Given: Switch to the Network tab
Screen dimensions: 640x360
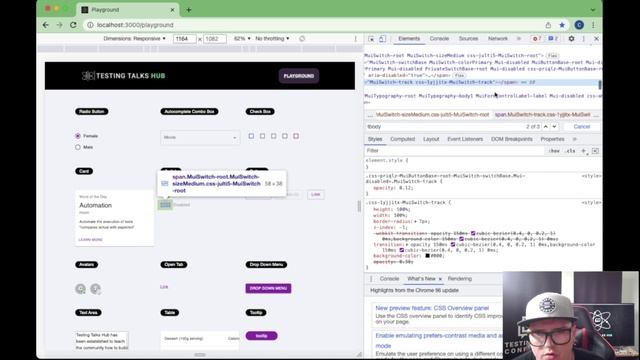Looking at the screenshot, I should click(x=498, y=39).
